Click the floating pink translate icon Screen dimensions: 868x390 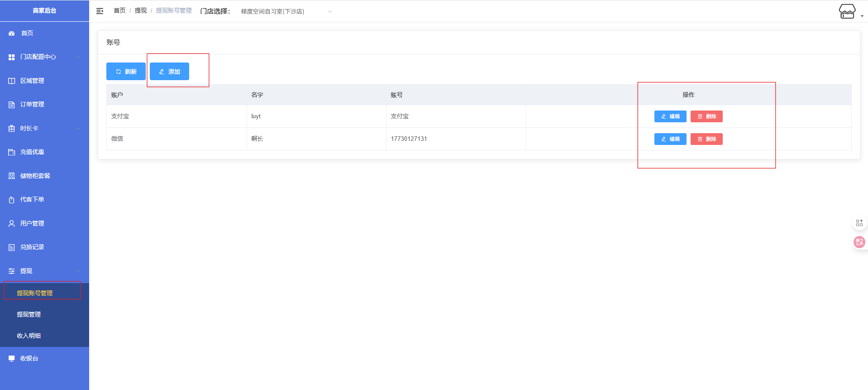click(859, 242)
